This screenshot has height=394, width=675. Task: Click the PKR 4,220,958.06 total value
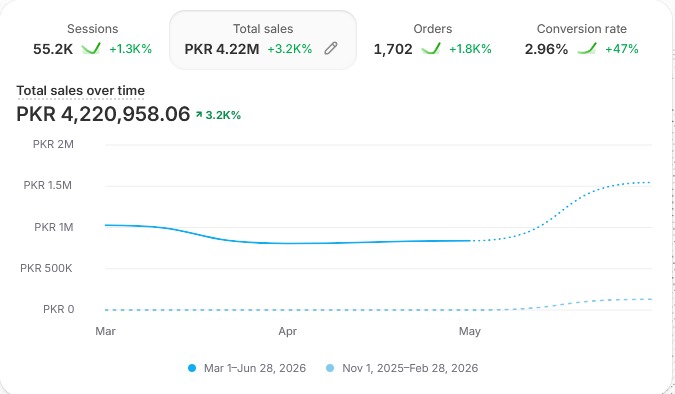103,114
